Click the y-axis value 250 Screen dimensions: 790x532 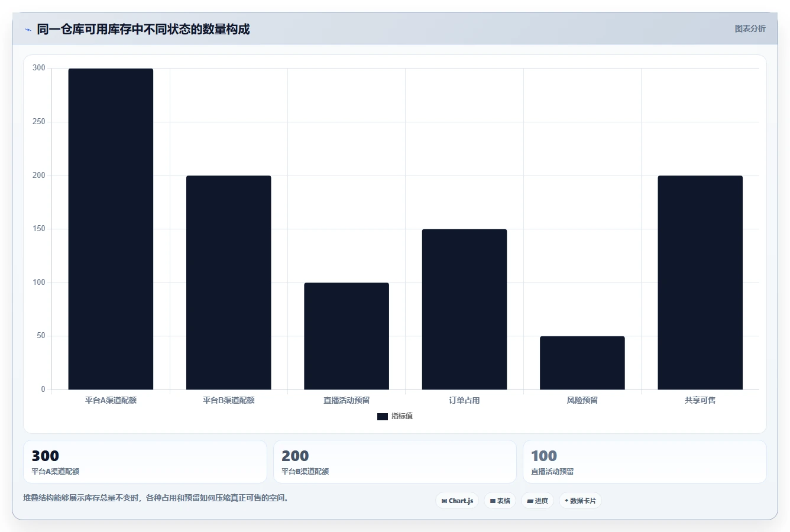click(39, 122)
